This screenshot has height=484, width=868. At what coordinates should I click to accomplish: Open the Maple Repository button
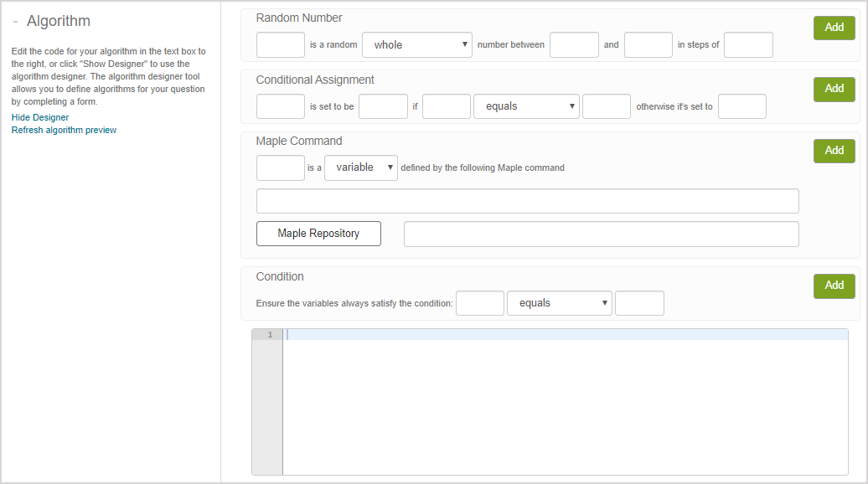[318, 234]
